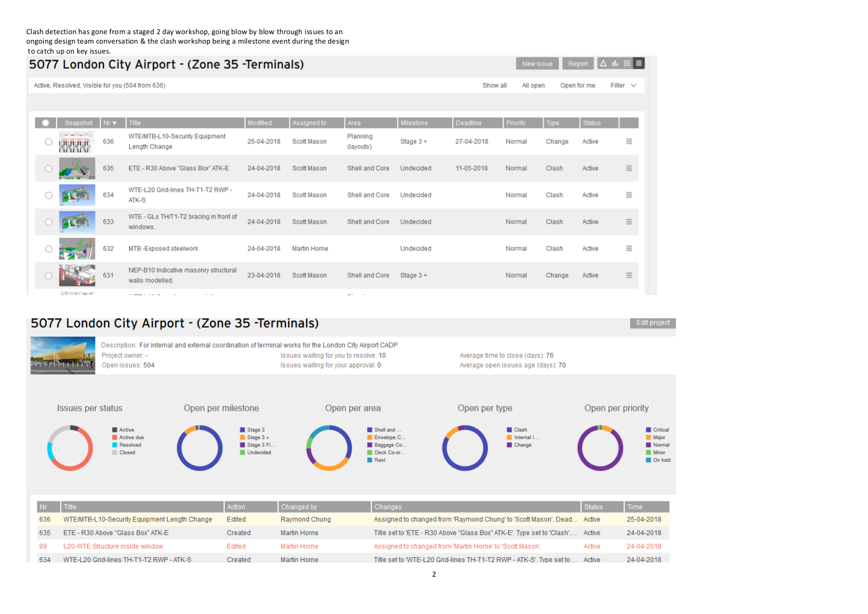The image size is (868, 614).
Task: Toggle select-all circle in table header
Action: pyautogui.click(x=46, y=123)
